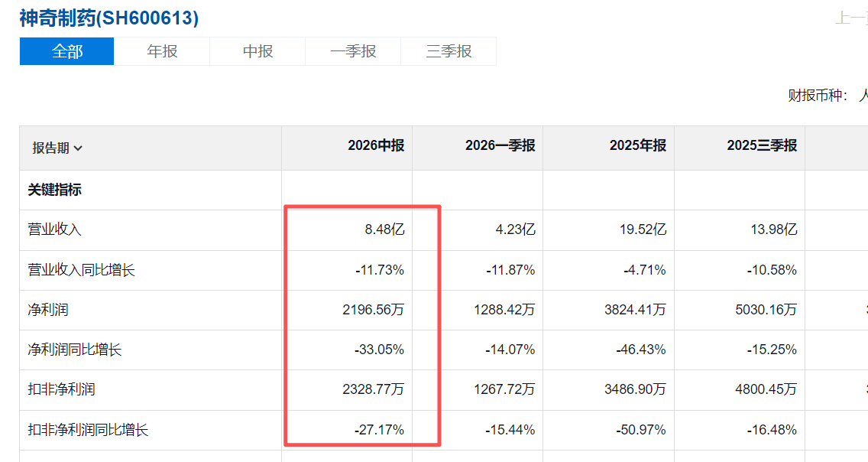Click the 2196.56万 net profit cell
Screen dimensions: 868x462
(x=374, y=310)
